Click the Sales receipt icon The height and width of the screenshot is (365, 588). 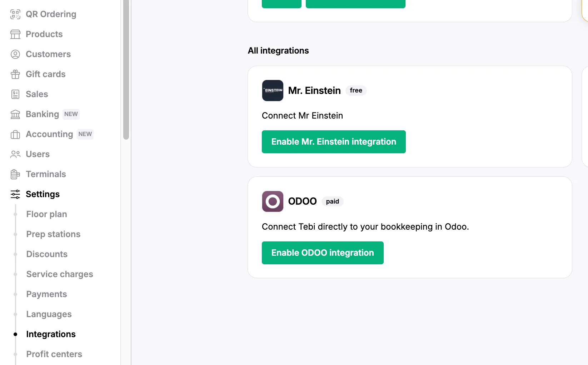tap(15, 94)
